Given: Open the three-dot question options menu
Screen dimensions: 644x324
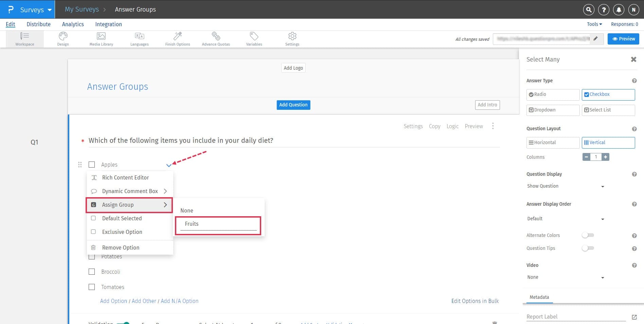Looking at the screenshot, I should (x=493, y=126).
